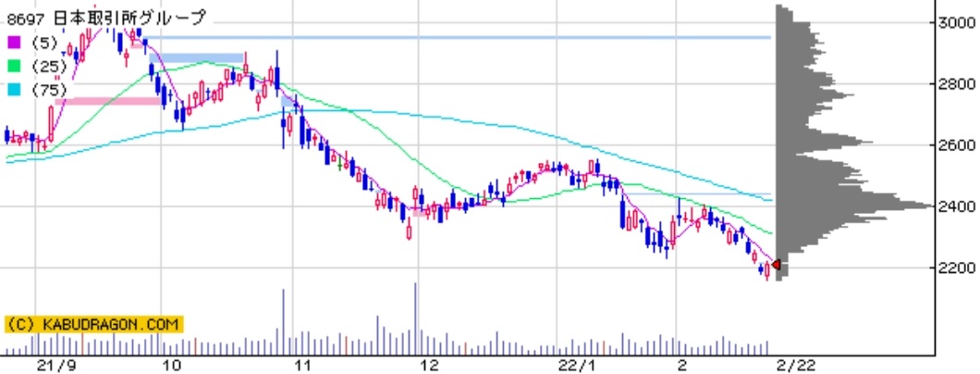
Task: Click the red current price marker arrow
Action: pyautogui.click(x=776, y=265)
